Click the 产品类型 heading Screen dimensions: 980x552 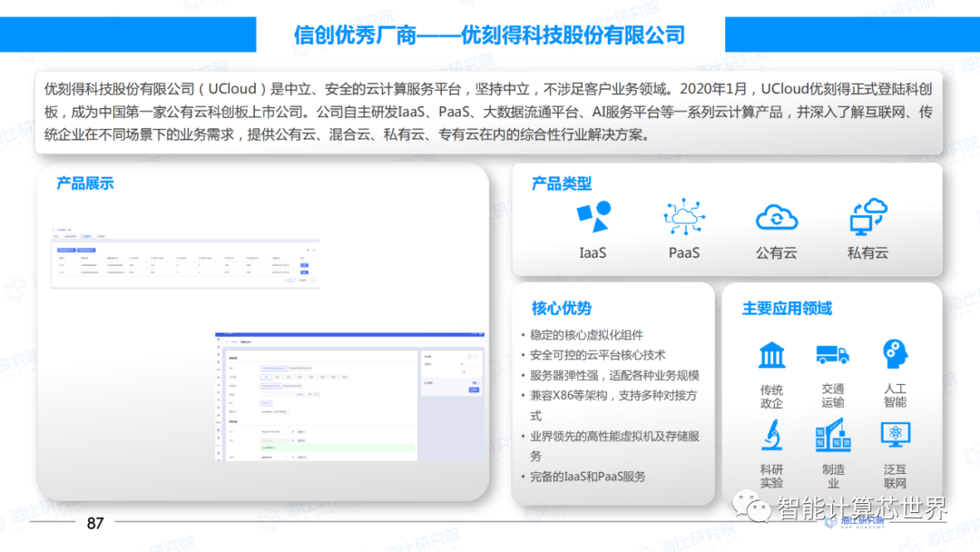click(x=562, y=183)
